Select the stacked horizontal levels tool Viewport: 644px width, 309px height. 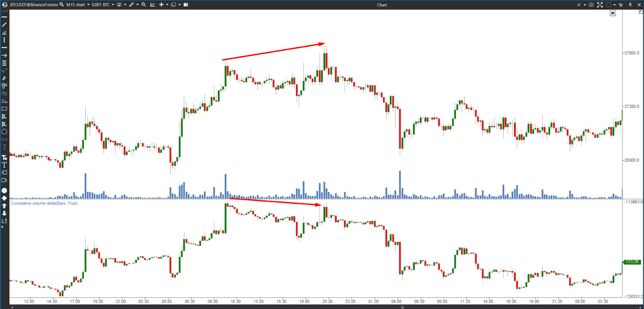click(x=4, y=63)
